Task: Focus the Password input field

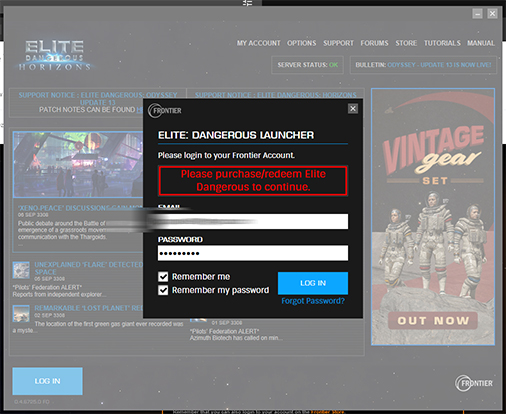Action: coord(253,253)
